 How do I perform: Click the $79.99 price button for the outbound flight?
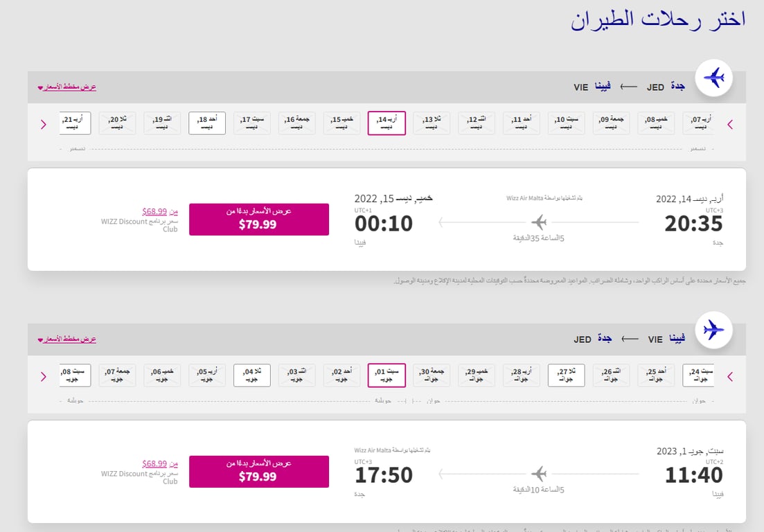click(259, 219)
